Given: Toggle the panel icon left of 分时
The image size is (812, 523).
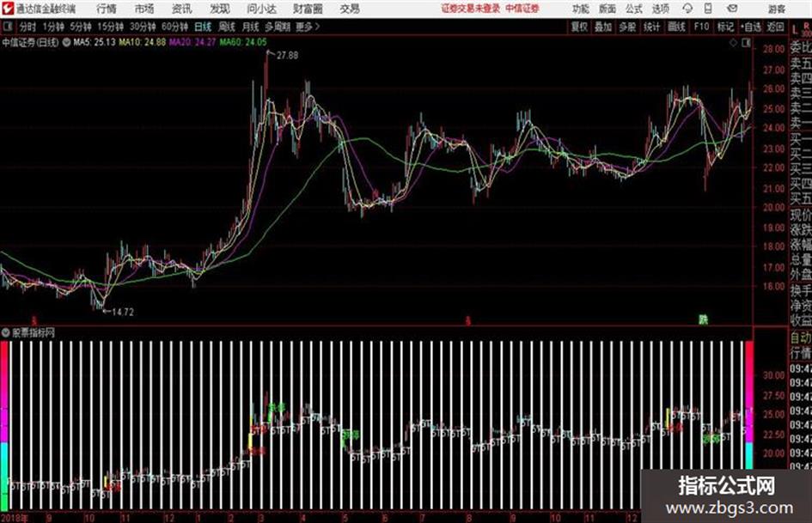Looking at the screenshot, I should [7, 27].
